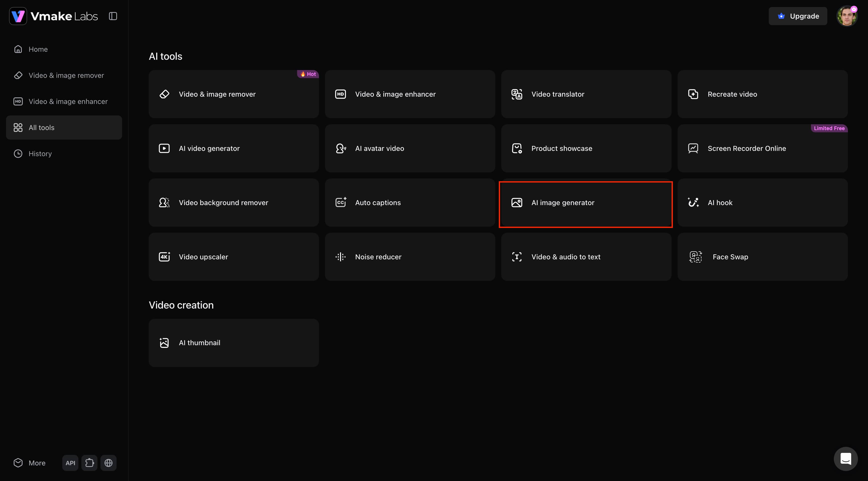This screenshot has width=868, height=481.
Task: Launch Screen Recorder Online tool
Action: point(763,149)
